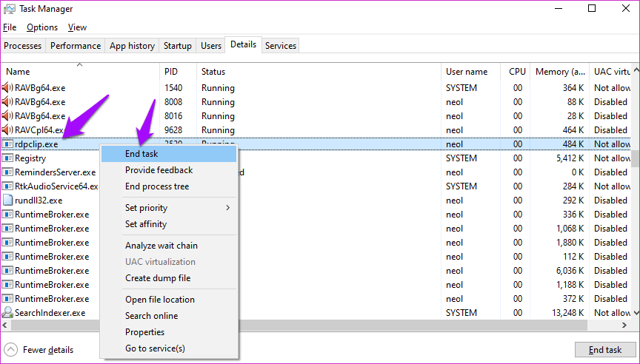Collapse view with Fewer details arrow
The image size is (640, 364).
[x=10, y=350]
